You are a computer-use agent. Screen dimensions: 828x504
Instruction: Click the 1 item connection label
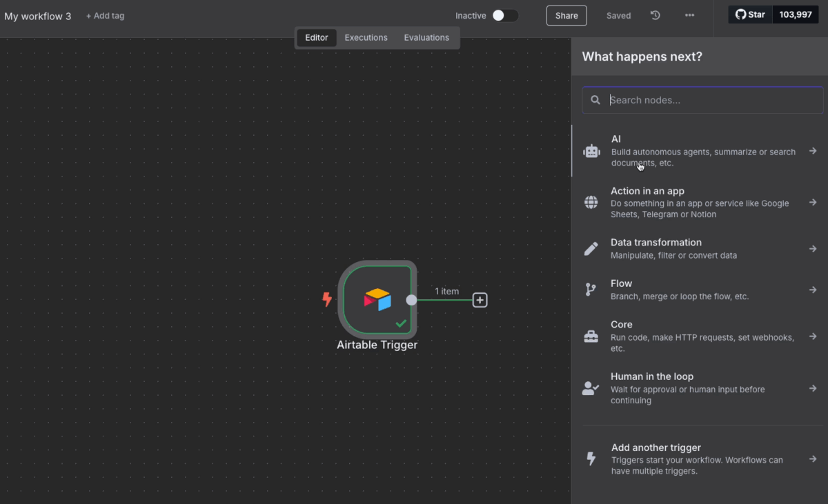446,291
